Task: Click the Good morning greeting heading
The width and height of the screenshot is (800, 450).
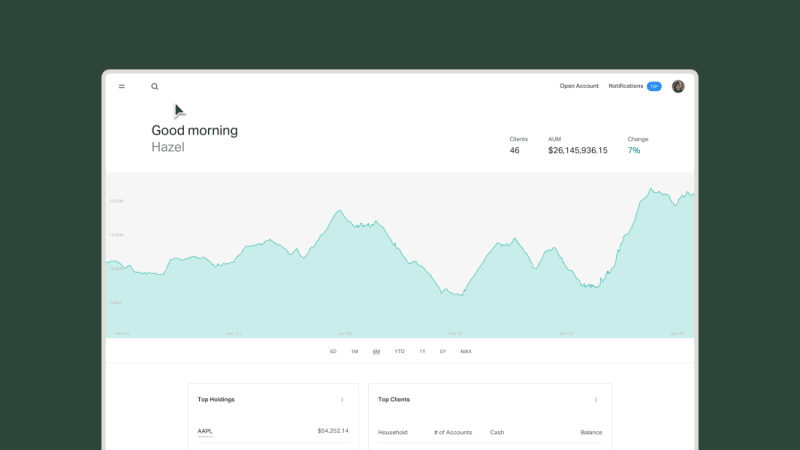Action: tap(194, 131)
